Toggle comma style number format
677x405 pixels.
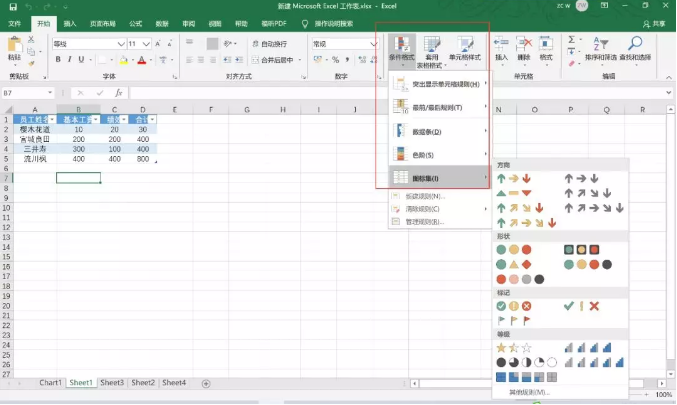pyautogui.click(x=347, y=60)
